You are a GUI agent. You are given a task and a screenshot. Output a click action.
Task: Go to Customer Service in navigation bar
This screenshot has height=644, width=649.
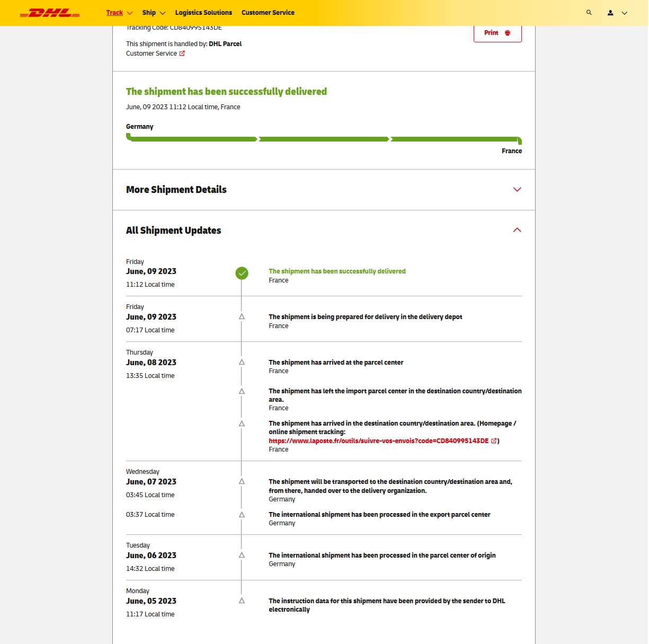268,13
